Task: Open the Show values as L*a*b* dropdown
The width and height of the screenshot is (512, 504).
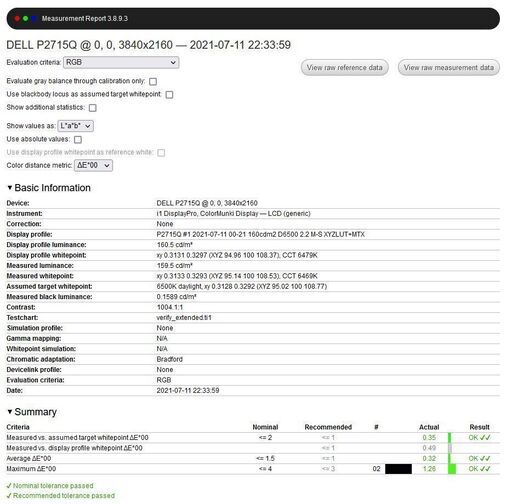Action: 75,126
